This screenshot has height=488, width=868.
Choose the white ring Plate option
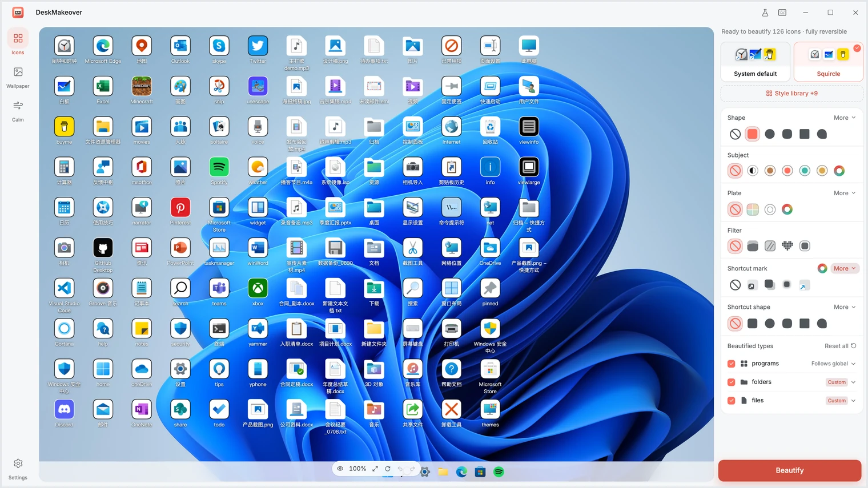coord(770,209)
